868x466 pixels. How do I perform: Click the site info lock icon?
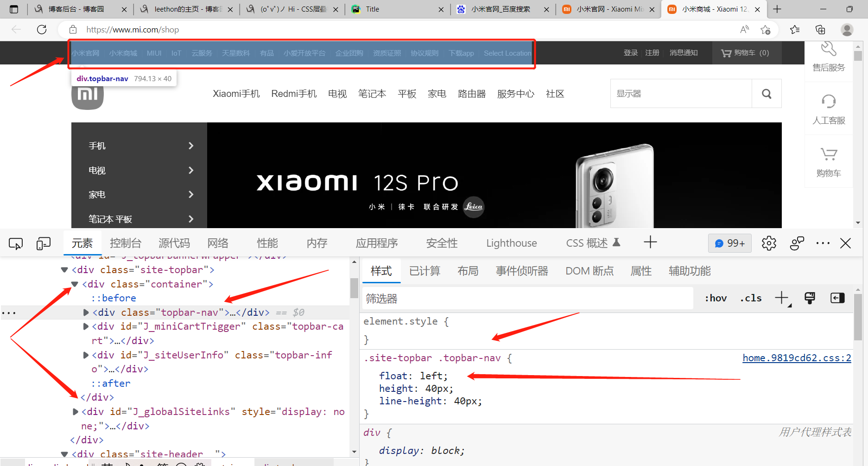point(73,30)
